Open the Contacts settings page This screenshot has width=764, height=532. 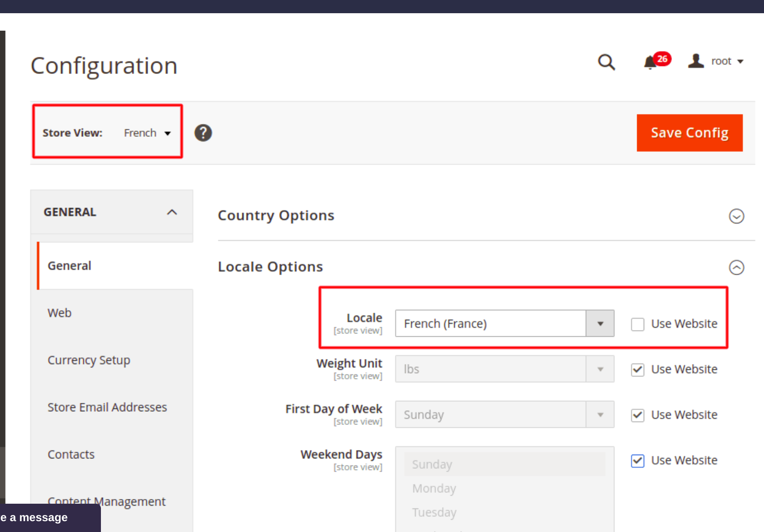coord(71,454)
